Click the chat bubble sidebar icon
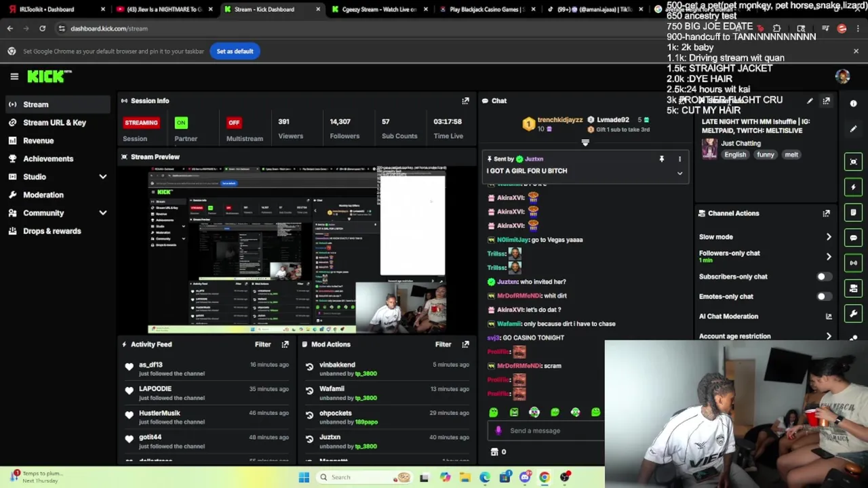 pyautogui.click(x=854, y=238)
